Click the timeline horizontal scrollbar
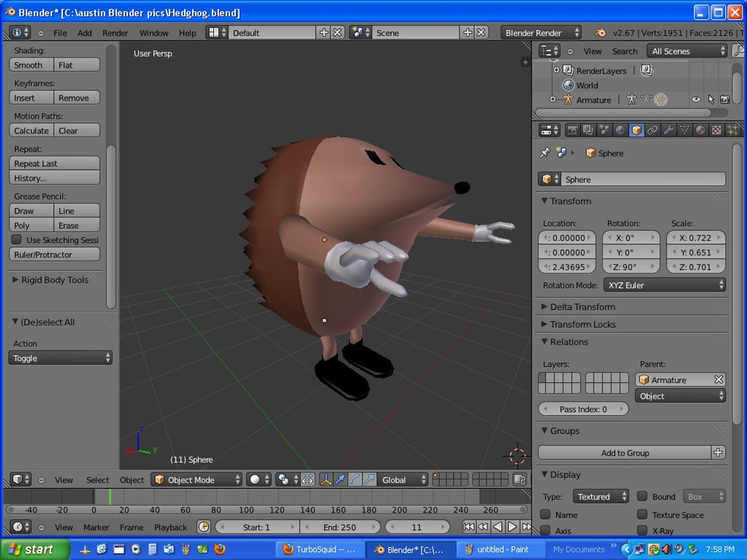 (x=267, y=510)
